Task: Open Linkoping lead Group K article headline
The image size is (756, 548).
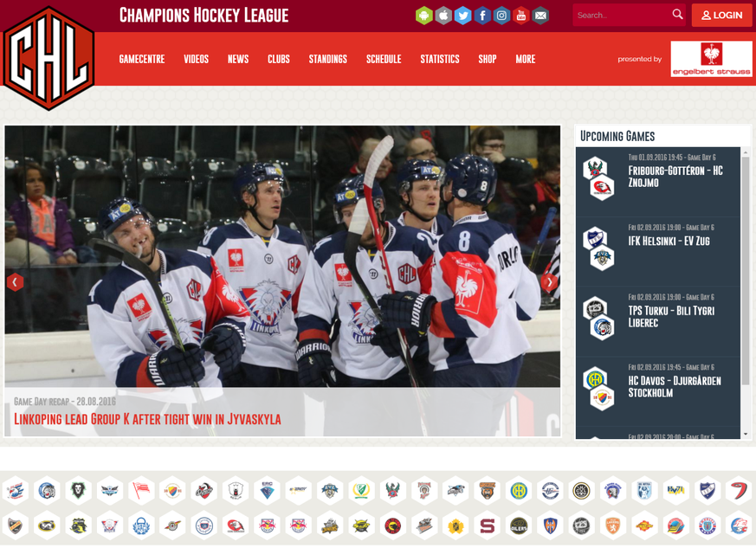Action: coord(147,419)
